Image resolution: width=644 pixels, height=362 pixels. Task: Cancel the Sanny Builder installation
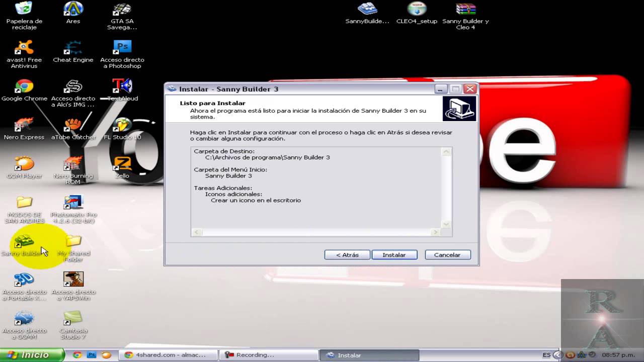tap(448, 255)
